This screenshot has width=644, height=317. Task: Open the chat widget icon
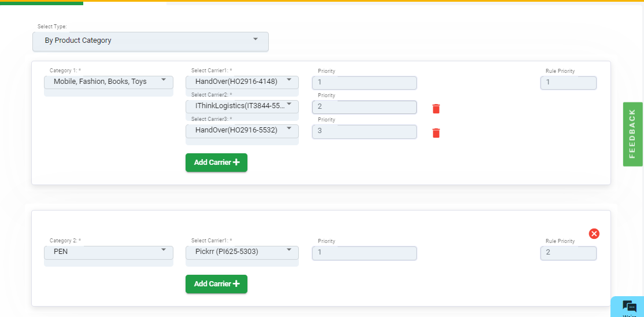pos(629,307)
